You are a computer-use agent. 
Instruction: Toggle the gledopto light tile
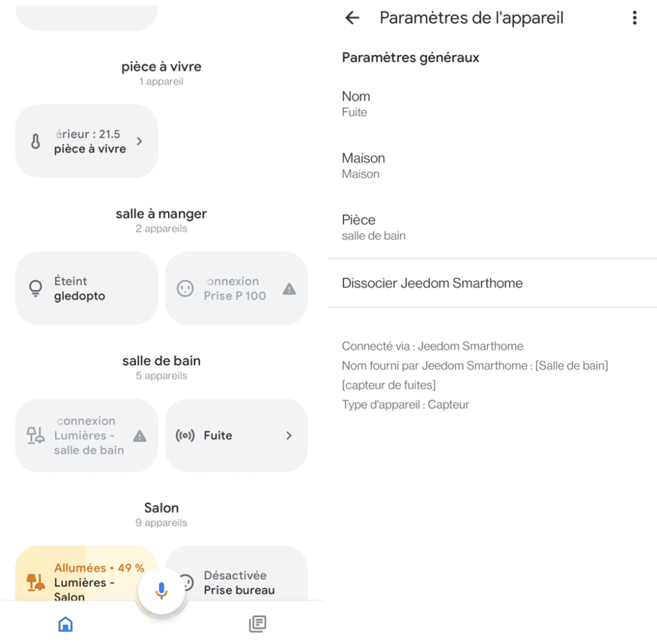(x=87, y=289)
